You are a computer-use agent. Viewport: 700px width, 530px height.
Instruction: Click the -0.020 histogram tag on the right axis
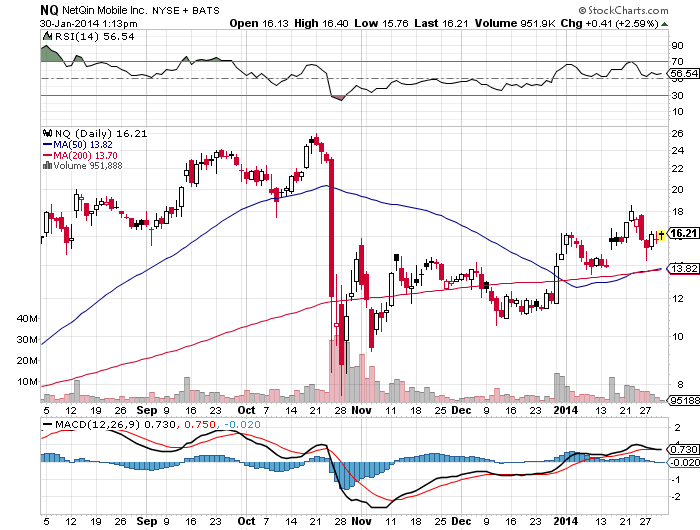(684, 463)
